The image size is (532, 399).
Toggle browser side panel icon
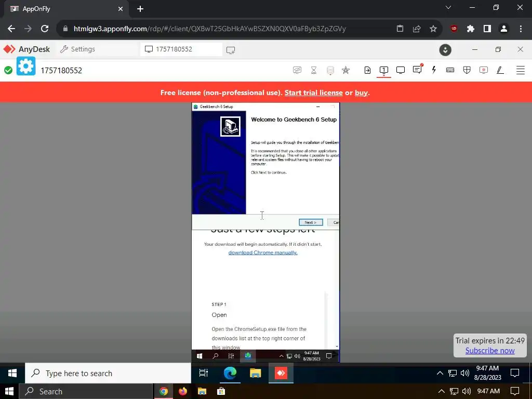tap(487, 29)
